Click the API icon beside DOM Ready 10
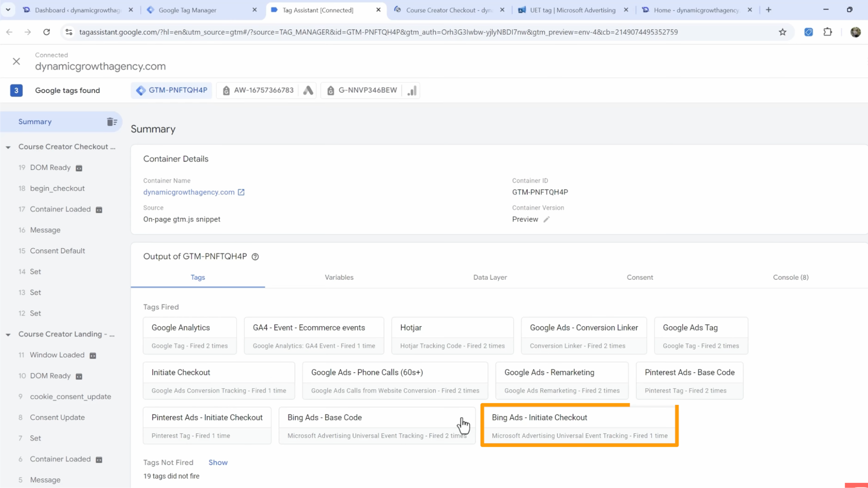This screenshot has width=868, height=488. click(x=79, y=376)
